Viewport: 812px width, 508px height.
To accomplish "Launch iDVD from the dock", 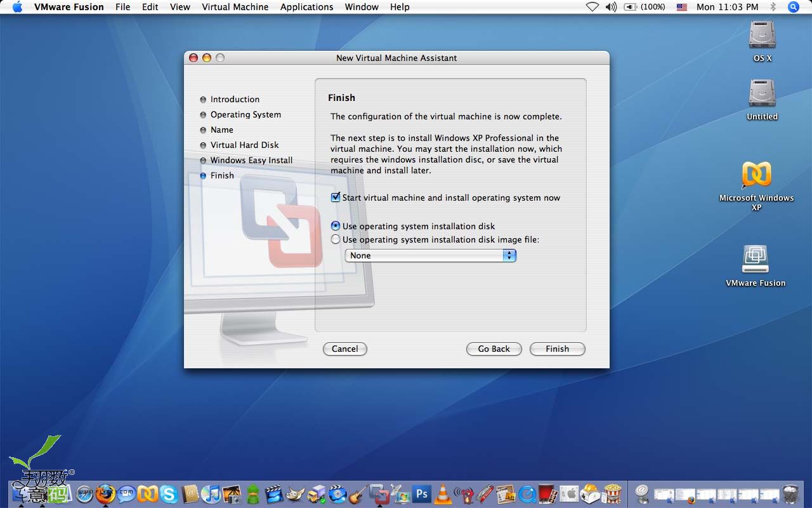I will (x=337, y=493).
